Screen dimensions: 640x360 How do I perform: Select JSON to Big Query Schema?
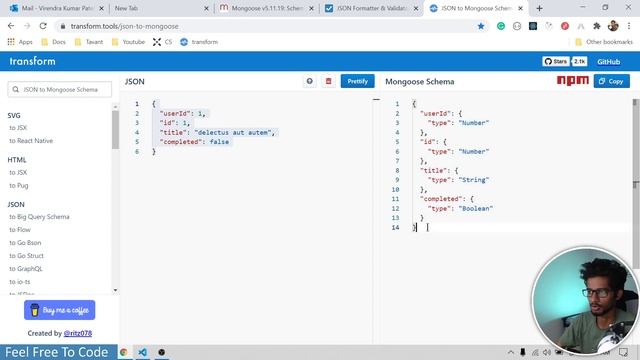coord(39,217)
